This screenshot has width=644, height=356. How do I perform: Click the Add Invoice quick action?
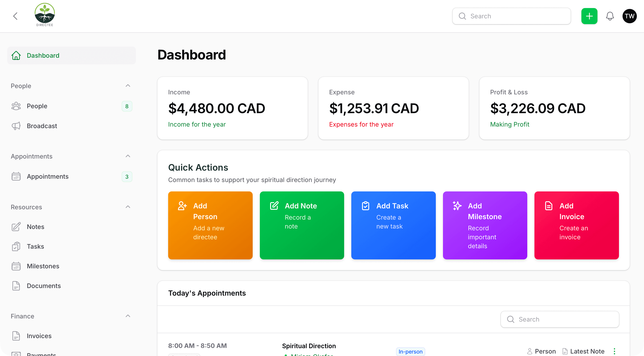pos(576,225)
